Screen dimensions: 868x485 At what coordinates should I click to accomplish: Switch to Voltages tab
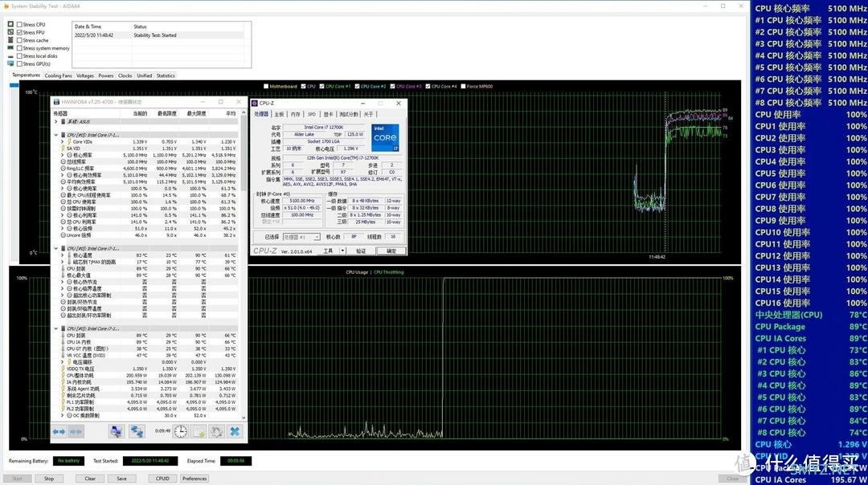click(x=84, y=75)
